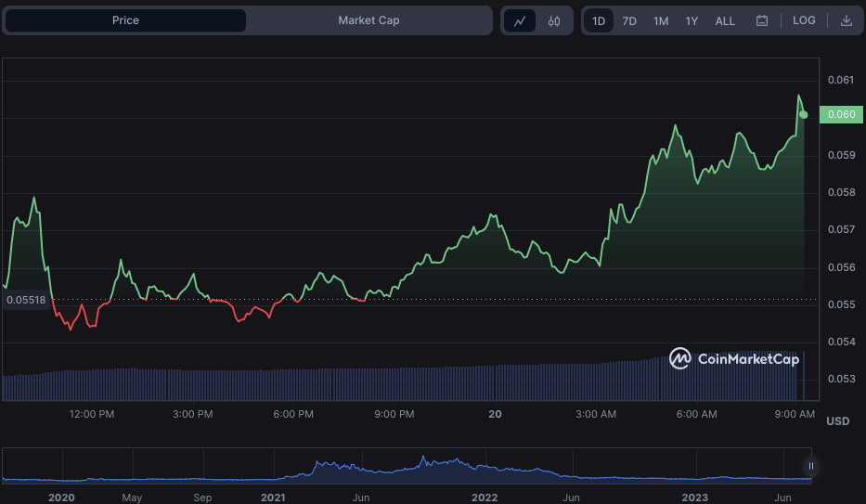The width and height of the screenshot is (866, 504).
Task: Click the 0.053 price axis label
Action: tap(841, 379)
